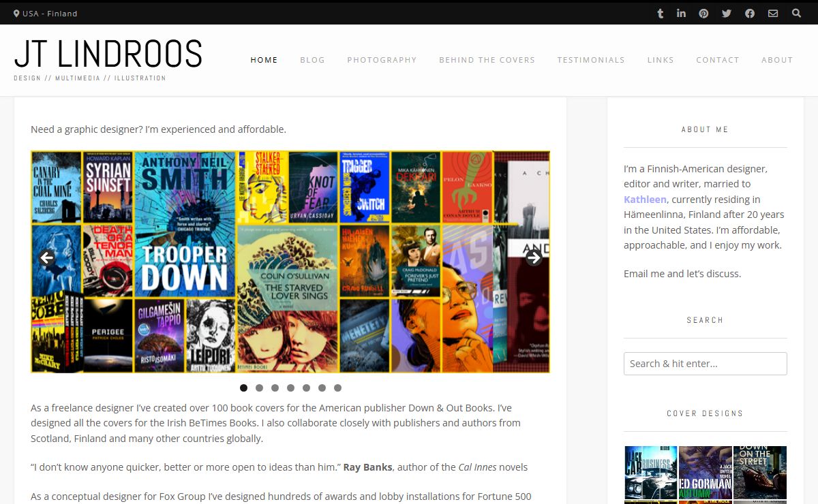Go to the Home menu item
818x504 pixels.
(264, 60)
